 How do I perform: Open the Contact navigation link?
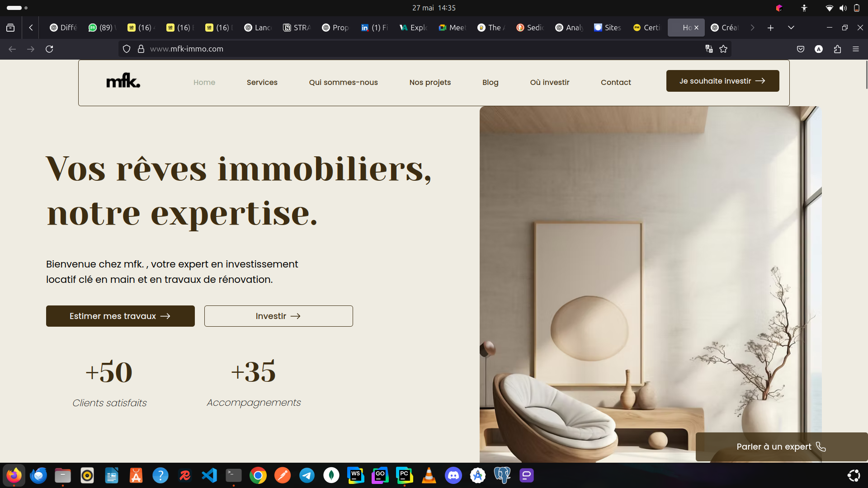616,82
